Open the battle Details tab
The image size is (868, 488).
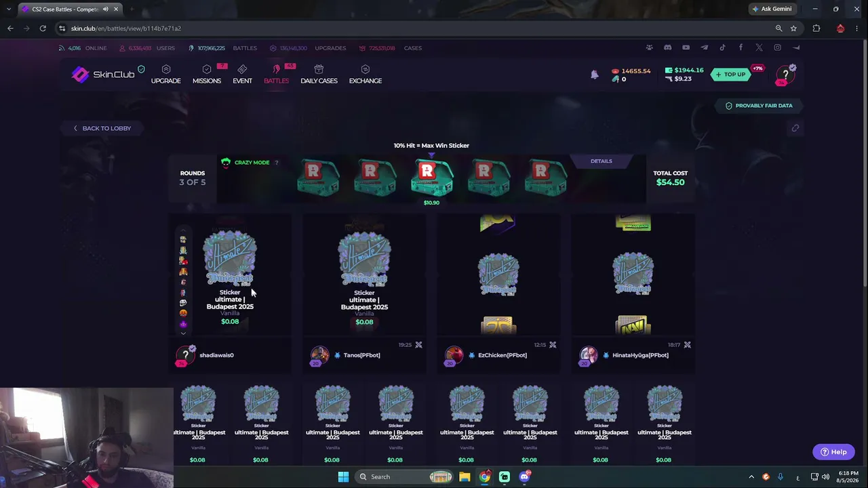pos(601,161)
